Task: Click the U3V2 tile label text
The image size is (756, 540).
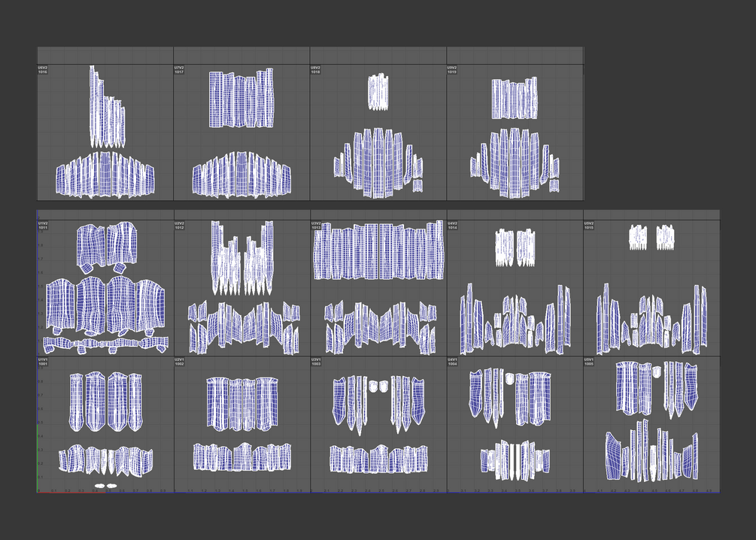Action: coord(316,223)
